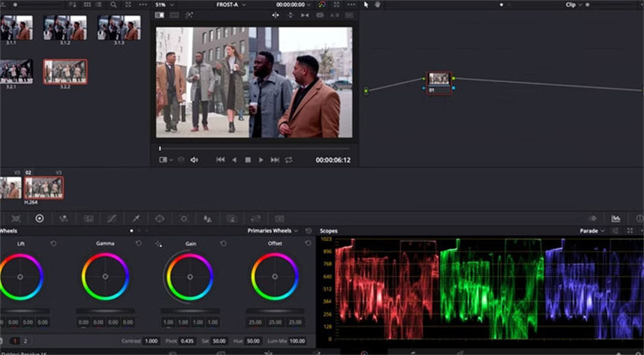Open the Curves palette
Image resolution: width=644 pixels, height=355 pixels.
coord(111,218)
